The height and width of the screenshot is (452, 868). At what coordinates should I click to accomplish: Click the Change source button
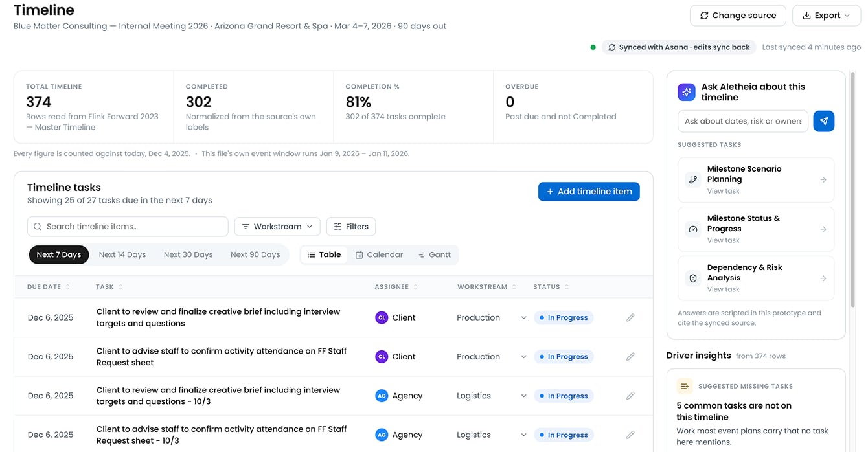[738, 16]
